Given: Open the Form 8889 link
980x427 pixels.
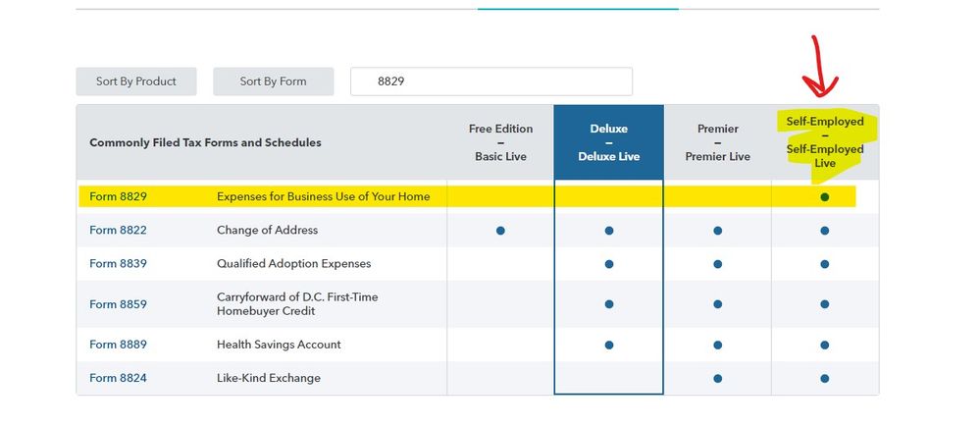Looking at the screenshot, I should pyautogui.click(x=118, y=345).
